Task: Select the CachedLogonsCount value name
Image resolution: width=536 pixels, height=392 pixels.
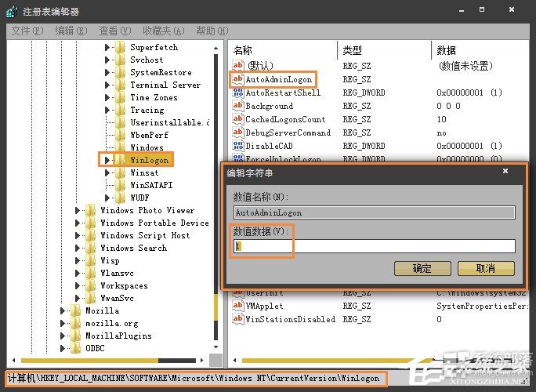Action: pyautogui.click(x=285, y=119)
